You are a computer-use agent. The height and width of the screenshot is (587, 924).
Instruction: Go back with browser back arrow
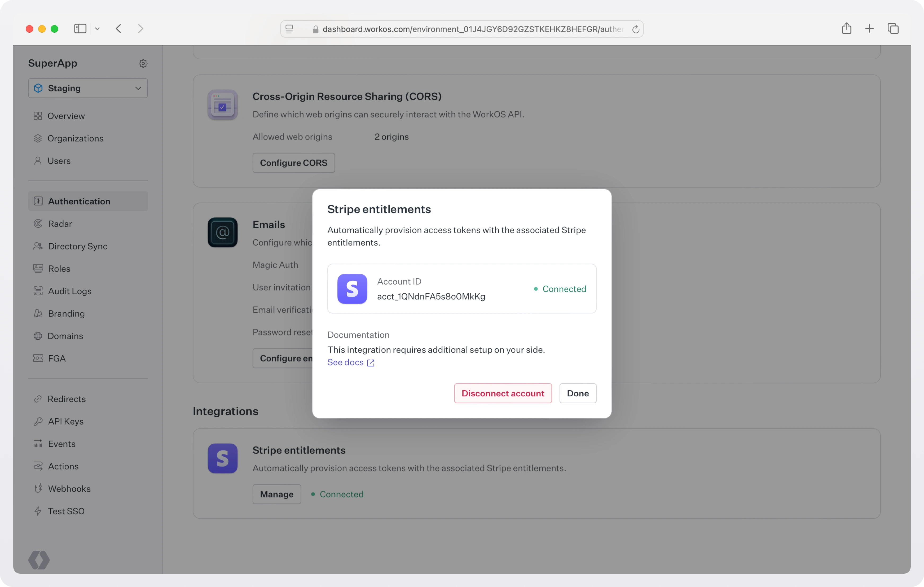pyautogui.click(x=118, y=29)
